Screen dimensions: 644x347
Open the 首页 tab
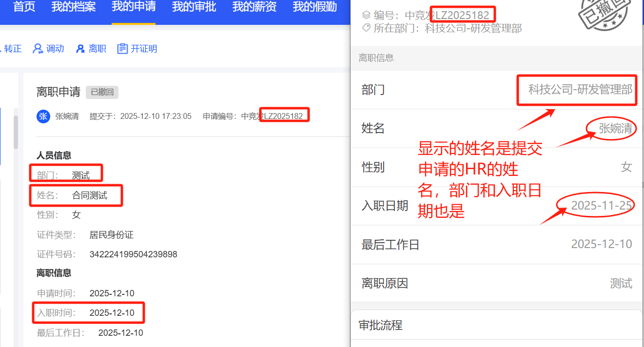(x=24, y=7)
